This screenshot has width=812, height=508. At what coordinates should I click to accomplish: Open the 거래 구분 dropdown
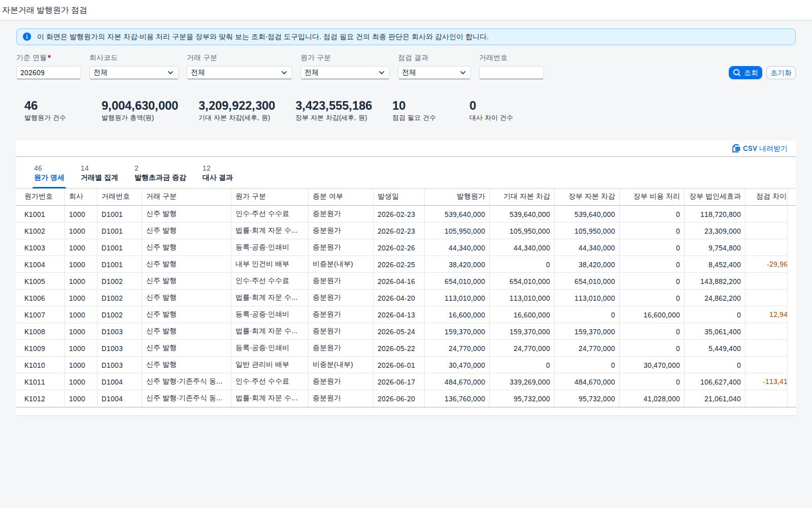[x=240, y=73]
